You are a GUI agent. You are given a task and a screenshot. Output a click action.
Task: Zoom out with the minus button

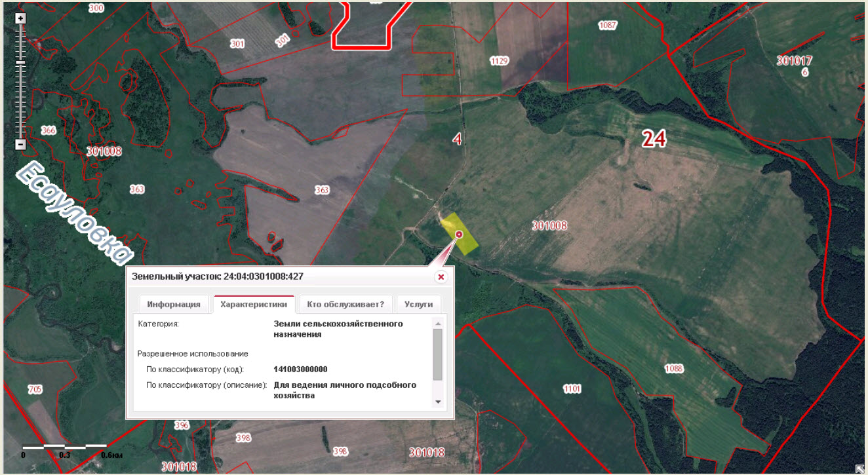click(x=20, y=144)
